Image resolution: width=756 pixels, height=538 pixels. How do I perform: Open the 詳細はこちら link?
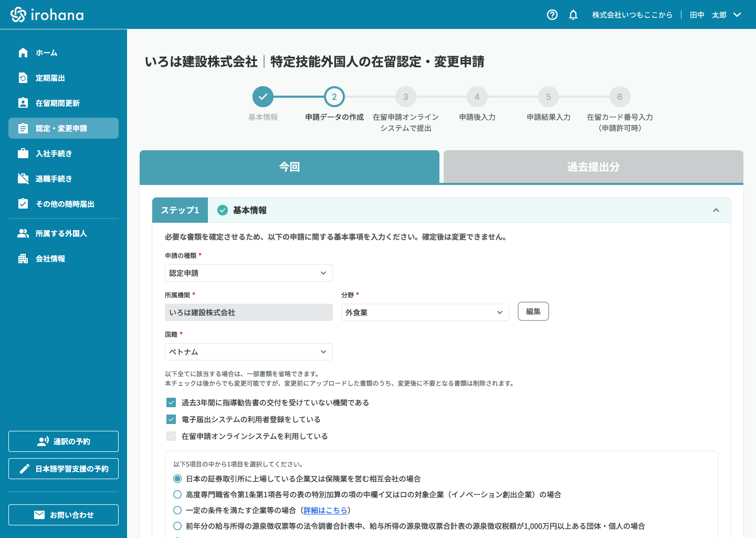tap(325, 510)
